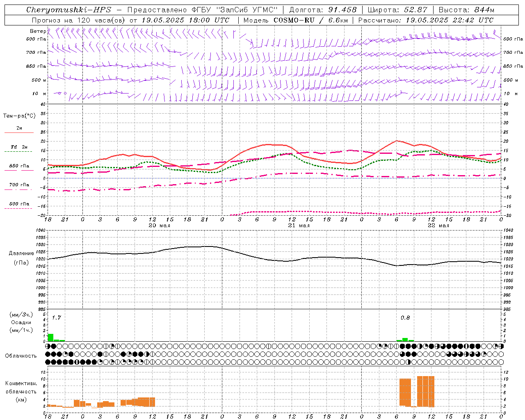The image size is (525, 420).
Task: Select the 850 гПа temperature legend entry
Action: tap(19, 166)
